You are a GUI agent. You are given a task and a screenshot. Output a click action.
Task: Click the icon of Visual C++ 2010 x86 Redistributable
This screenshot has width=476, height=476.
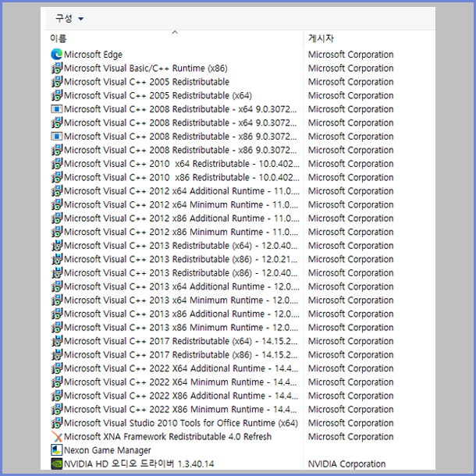pos(57,177)
